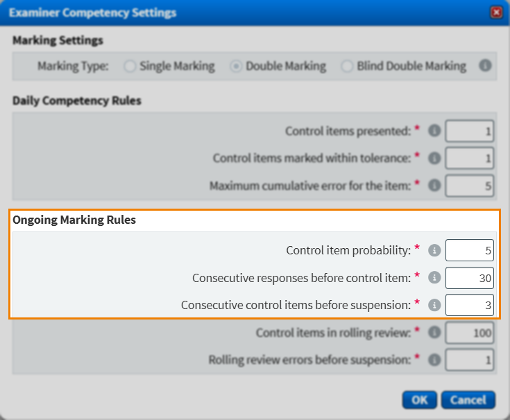Click Control items in rolling review field

470,333
